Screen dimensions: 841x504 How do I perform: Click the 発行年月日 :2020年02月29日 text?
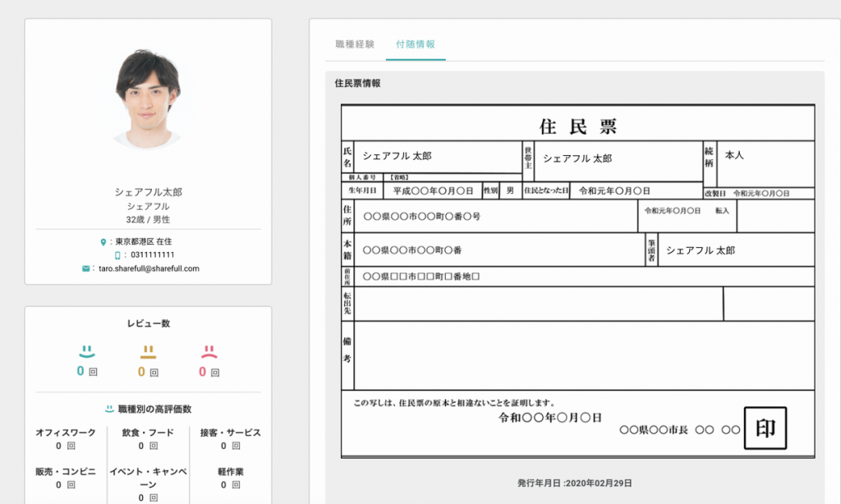[x=574, y=483]
